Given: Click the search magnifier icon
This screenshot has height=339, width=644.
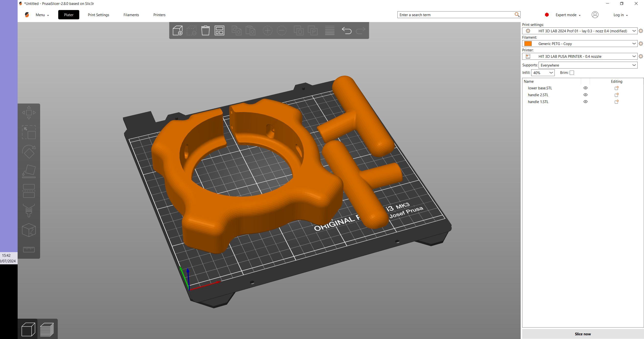Looking at the screenshot, I should coord(517,15).
